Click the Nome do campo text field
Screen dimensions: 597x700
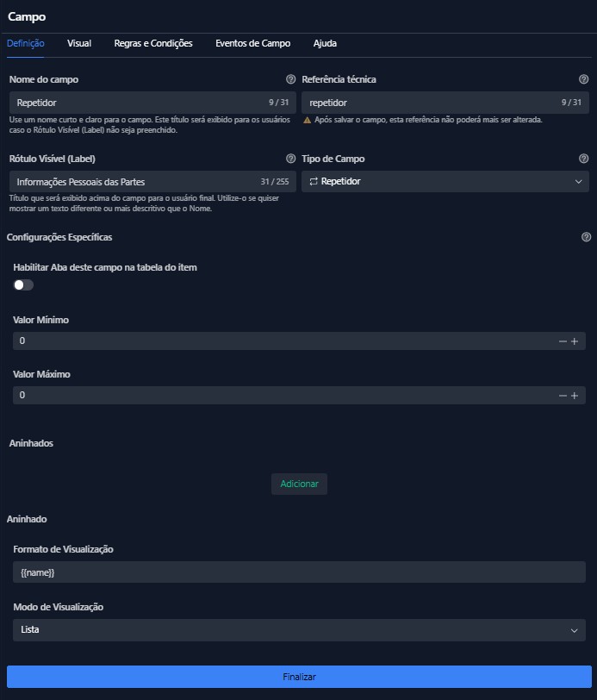[x=138, y=103]
